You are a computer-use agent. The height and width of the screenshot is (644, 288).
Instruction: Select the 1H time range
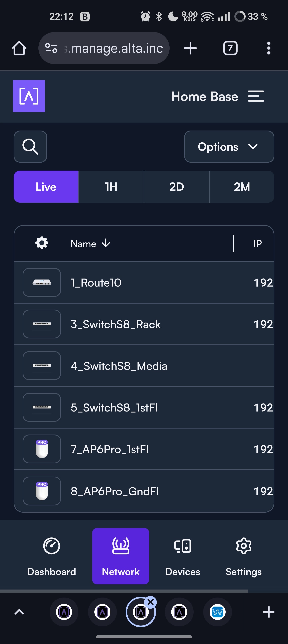[x=111, y=186]
